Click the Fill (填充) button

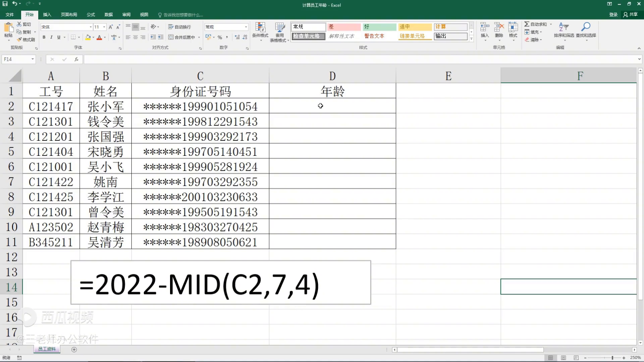point(534,32)
